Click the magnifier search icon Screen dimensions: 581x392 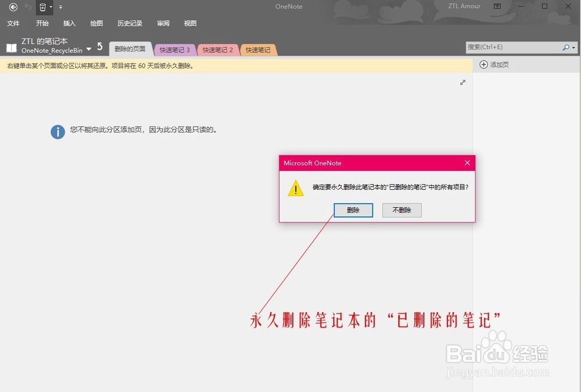[565, 48]
